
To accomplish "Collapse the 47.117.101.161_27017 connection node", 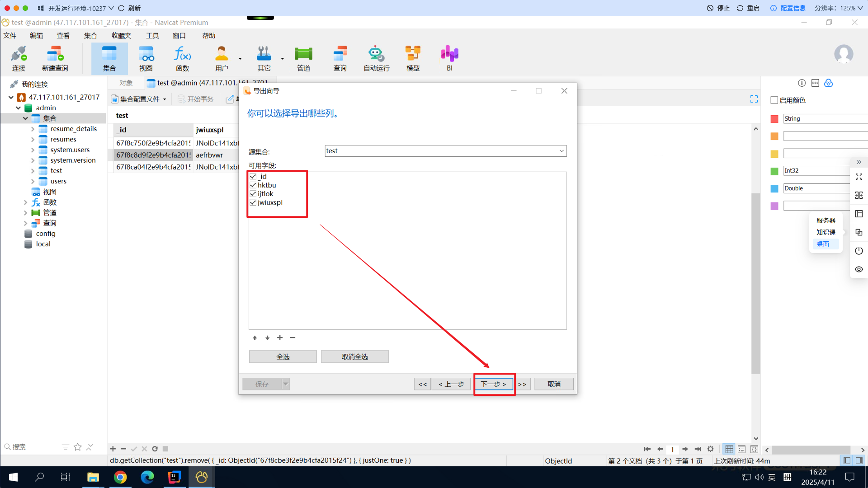I will (11, 97).
